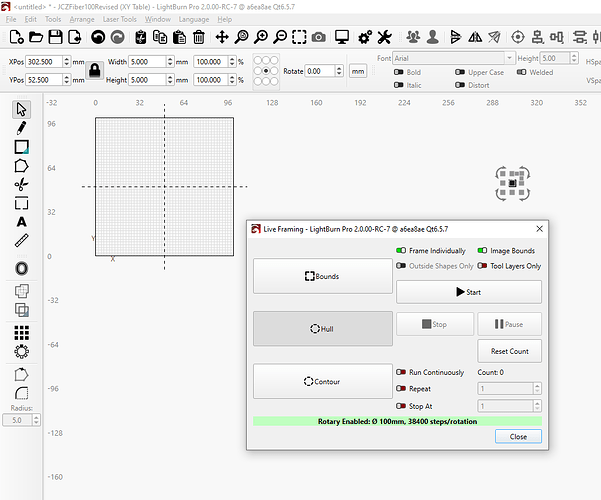Select the Measure ruler tool
Image resolution: width=601 pixels, height=500 pixels.
coord(21,240)
